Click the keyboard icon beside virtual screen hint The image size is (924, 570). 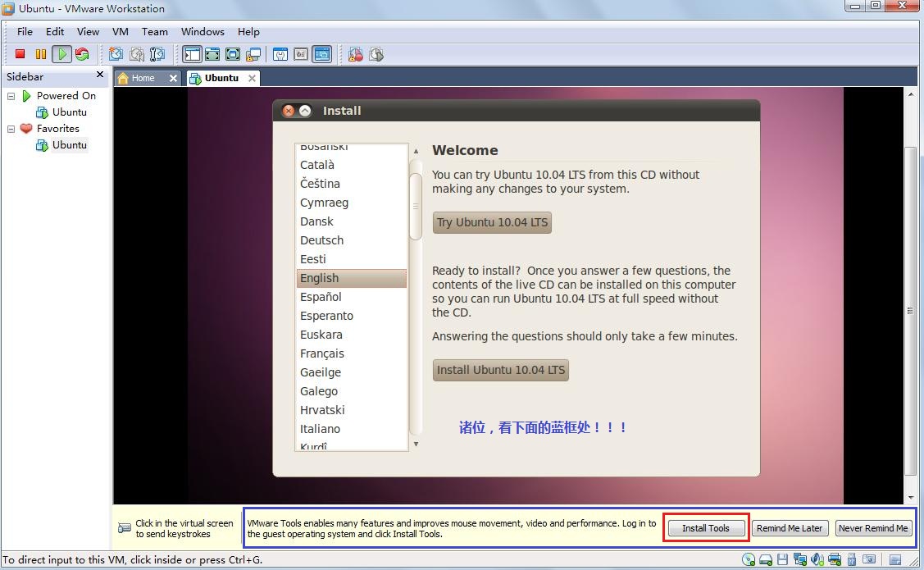tap(125, 528)
